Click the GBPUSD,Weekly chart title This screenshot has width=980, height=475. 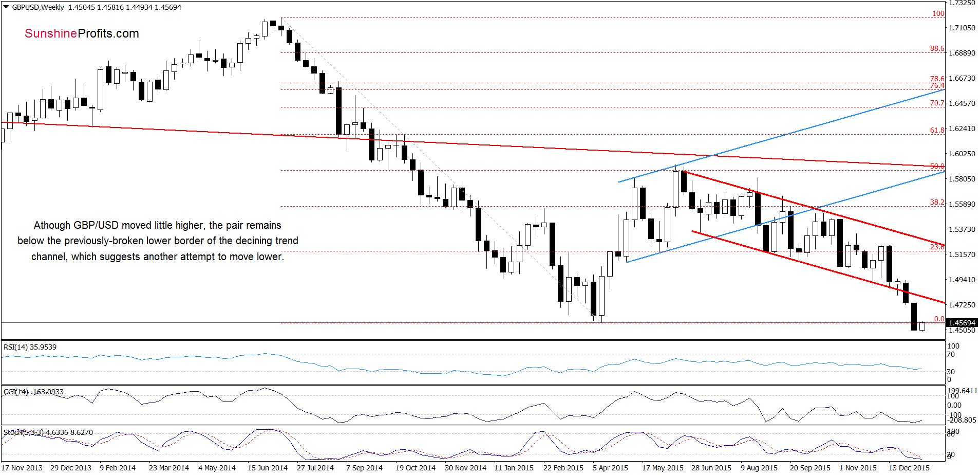(38, 7)
